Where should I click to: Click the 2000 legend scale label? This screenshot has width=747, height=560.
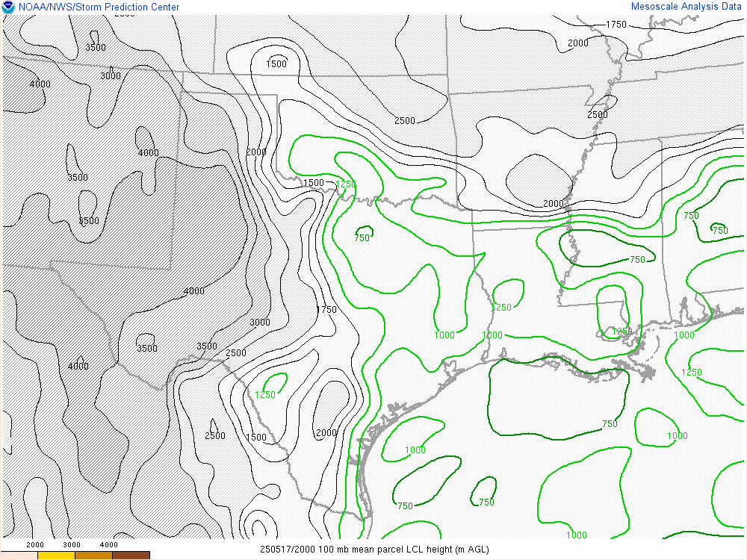click(x=35, y=545)
